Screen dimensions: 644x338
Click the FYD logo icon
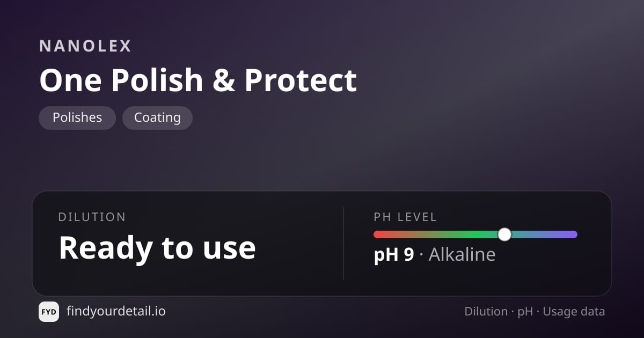coord(49,312)
